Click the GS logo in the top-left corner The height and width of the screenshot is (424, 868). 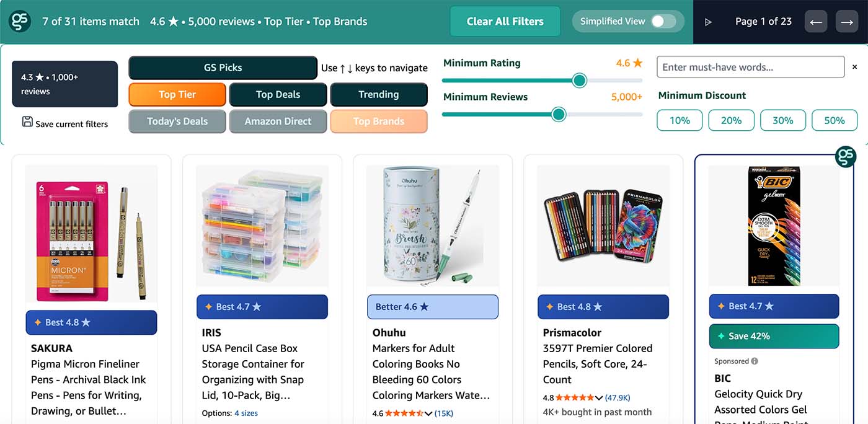tap(19, 20)
